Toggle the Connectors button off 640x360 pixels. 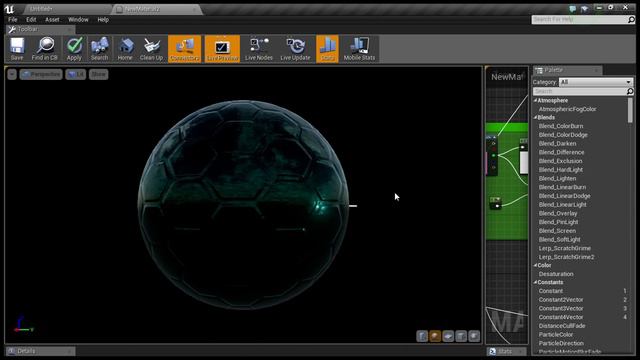coord(184,49)
